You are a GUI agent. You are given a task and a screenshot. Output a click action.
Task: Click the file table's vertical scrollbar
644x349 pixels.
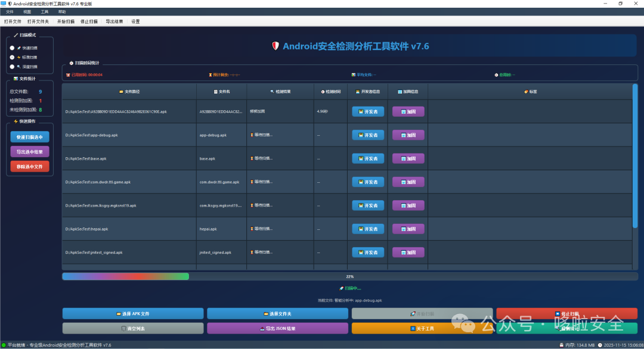point(635,156)
